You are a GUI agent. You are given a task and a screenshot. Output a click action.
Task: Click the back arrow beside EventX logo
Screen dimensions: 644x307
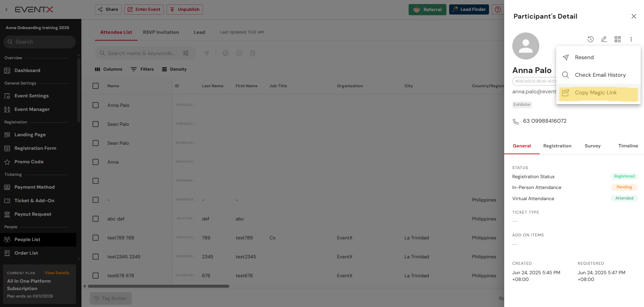tap(6, 9)
